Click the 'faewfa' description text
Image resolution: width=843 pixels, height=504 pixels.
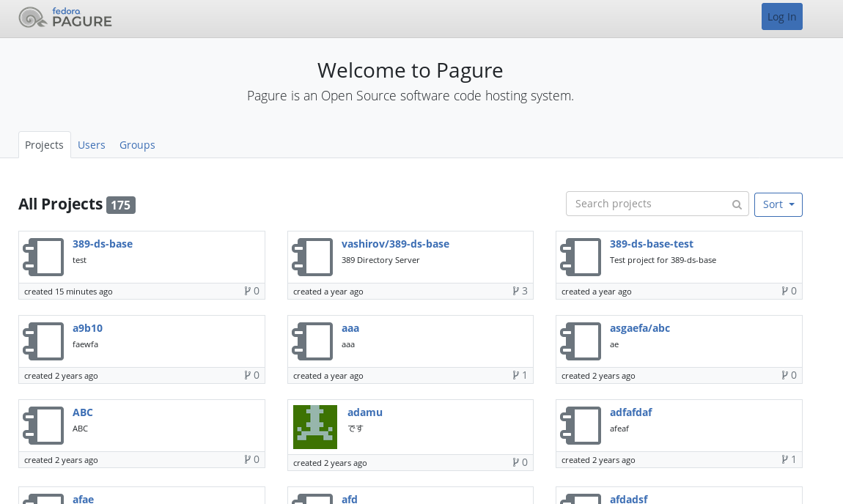click(86, 344)
